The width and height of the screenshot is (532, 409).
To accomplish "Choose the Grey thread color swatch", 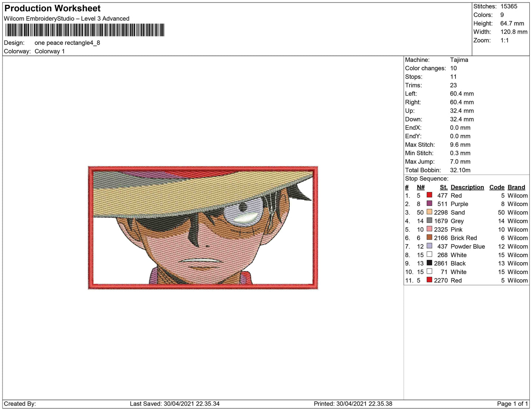I will pyautogui.click(x=429, y=220).
